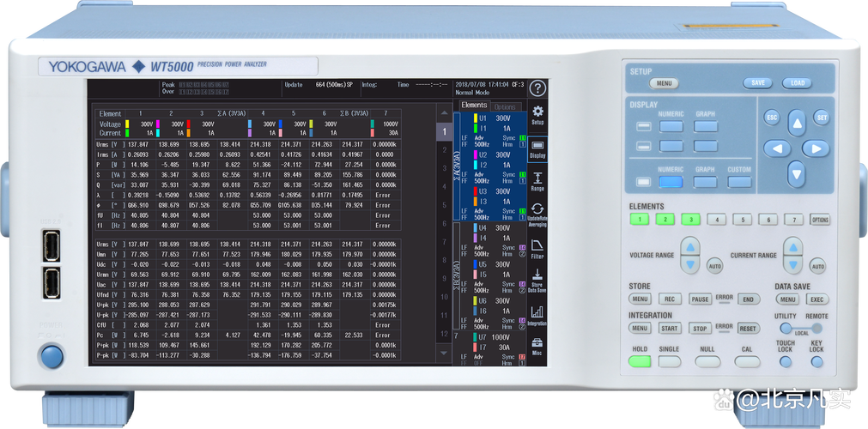The height and width of the screenshot is (429, 868).
Task: Select the Store Data Save icon
Action: [x=537, y=281]
